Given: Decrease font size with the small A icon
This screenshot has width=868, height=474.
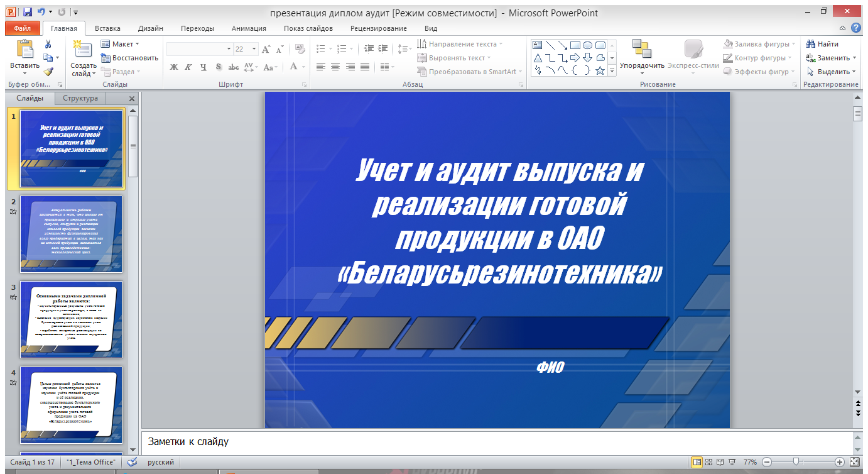Looking at the screenshot, I should click(279, 49).
